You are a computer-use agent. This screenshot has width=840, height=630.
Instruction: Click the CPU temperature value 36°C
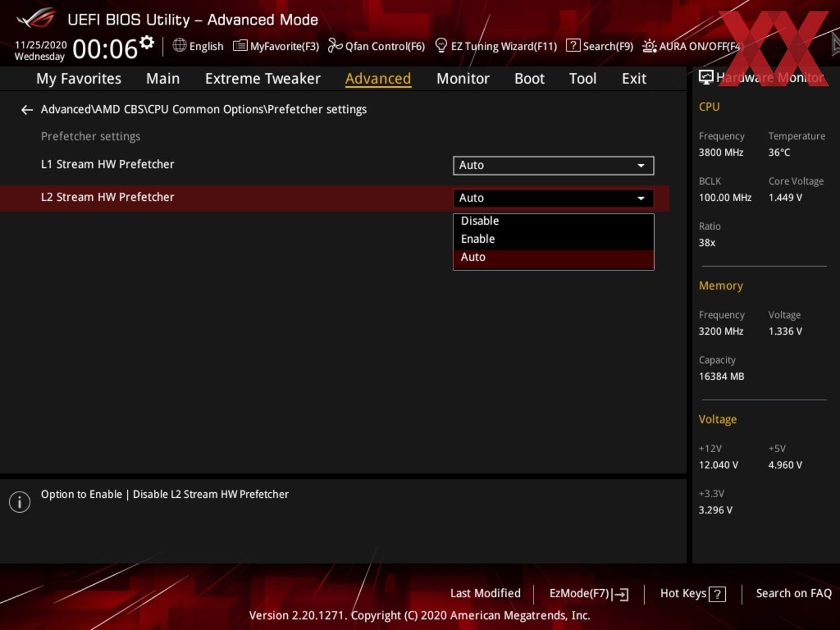point(779,153)
